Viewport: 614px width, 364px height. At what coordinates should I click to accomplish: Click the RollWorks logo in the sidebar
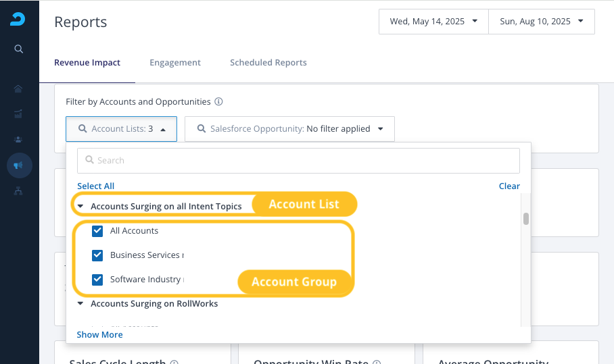pos(18,20)
